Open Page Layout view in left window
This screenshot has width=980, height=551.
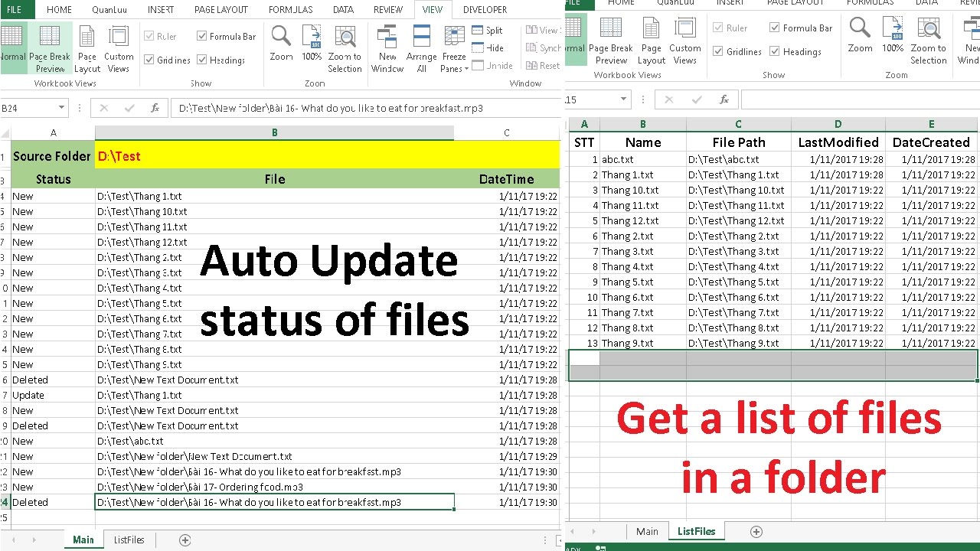(87, 49)
